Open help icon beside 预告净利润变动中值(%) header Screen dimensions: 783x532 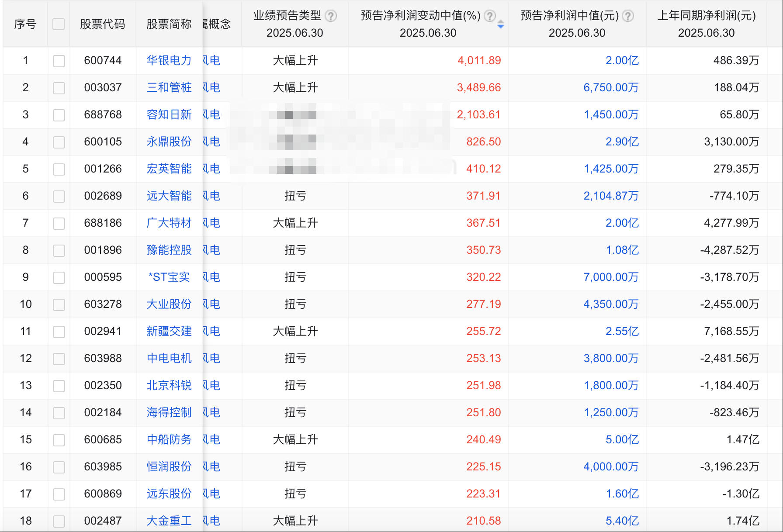[490, 16]
